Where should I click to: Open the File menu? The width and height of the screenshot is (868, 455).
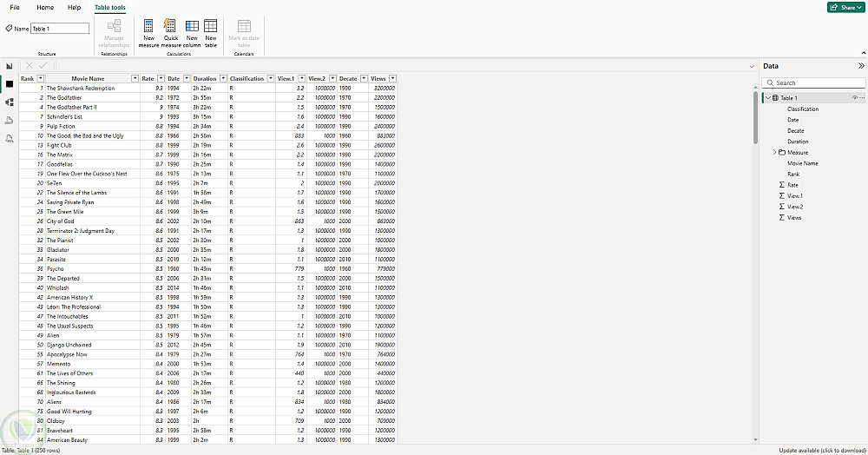[15, 7]
